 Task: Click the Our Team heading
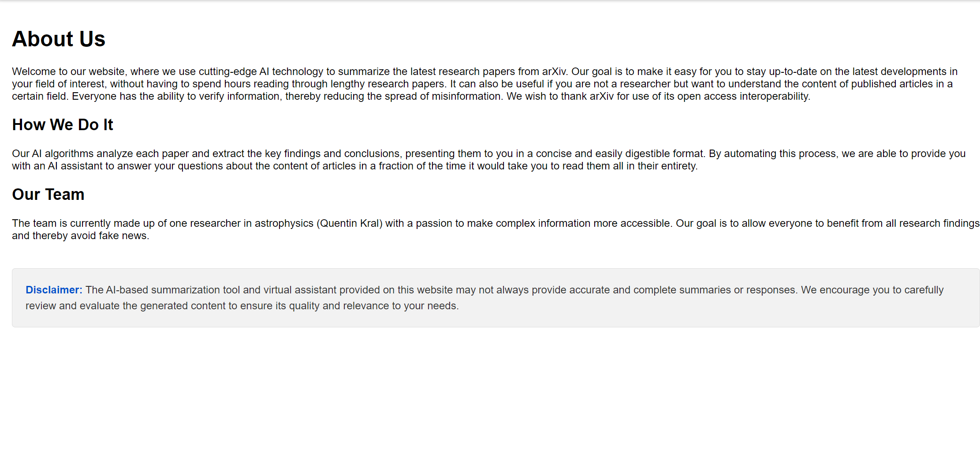coord(48,195)
